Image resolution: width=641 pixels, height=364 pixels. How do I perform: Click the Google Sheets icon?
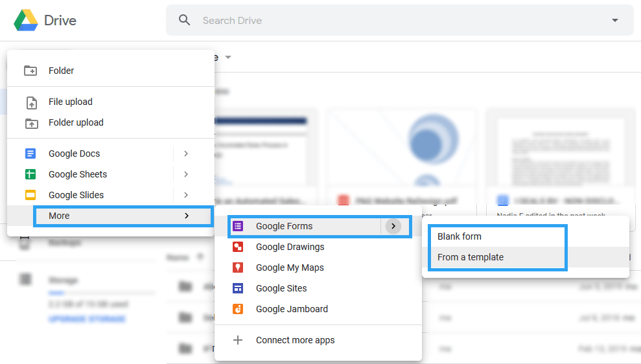pyautogui.click(x=30, y=174)
